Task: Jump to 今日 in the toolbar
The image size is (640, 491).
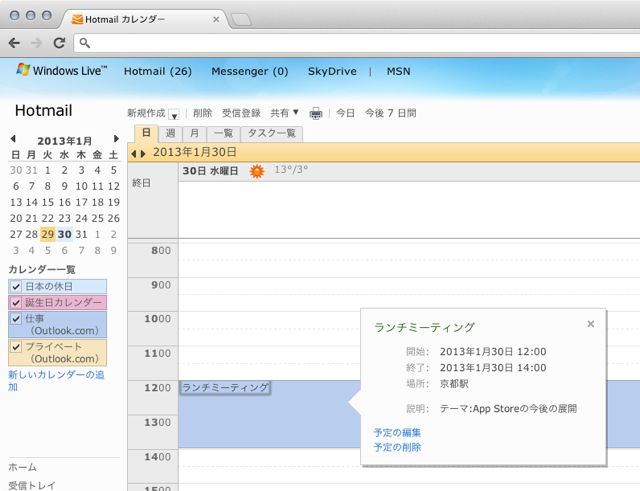Action: point(345,113)
